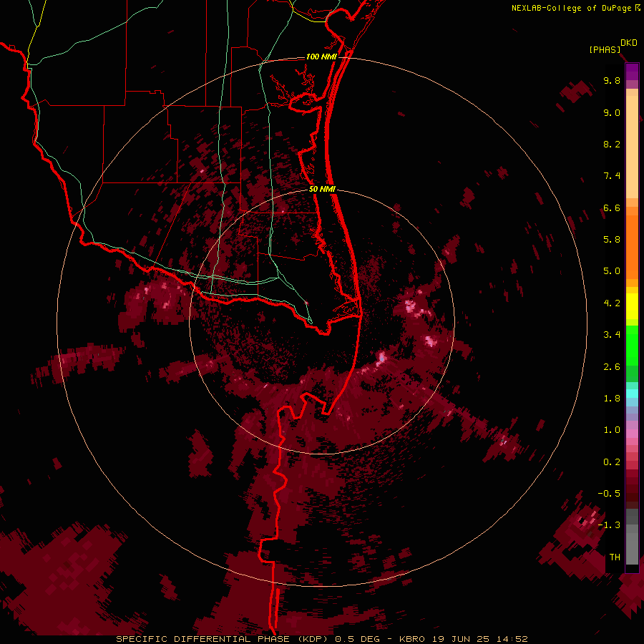Click the 8.2 scale label
Screen dimensions: 644x644
pos(612,144)
